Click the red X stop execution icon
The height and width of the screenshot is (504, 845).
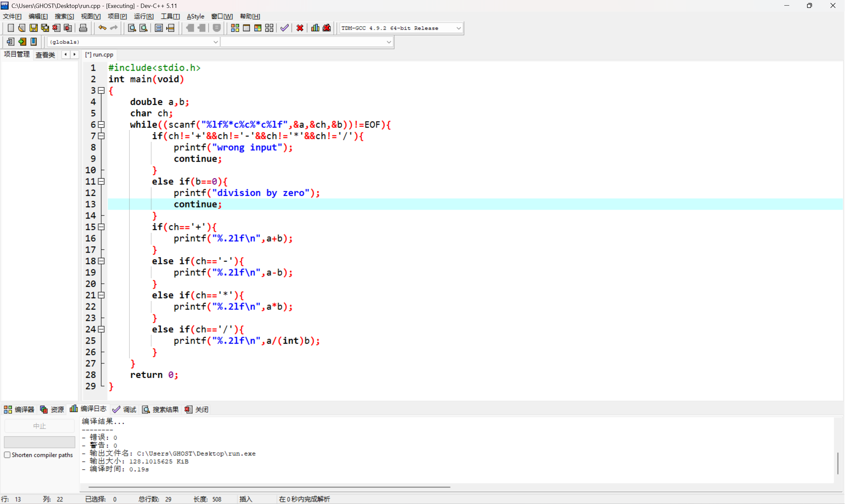tap(300, 28)
